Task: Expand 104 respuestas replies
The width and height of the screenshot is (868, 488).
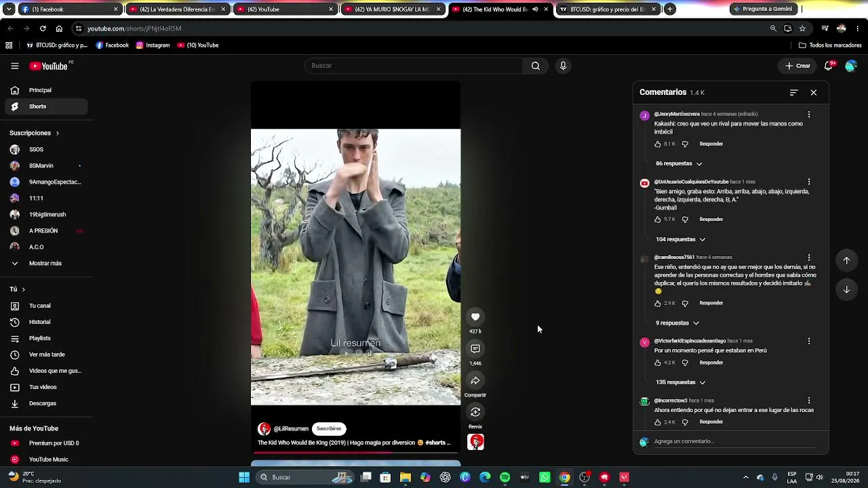Action: coord(680,239)
